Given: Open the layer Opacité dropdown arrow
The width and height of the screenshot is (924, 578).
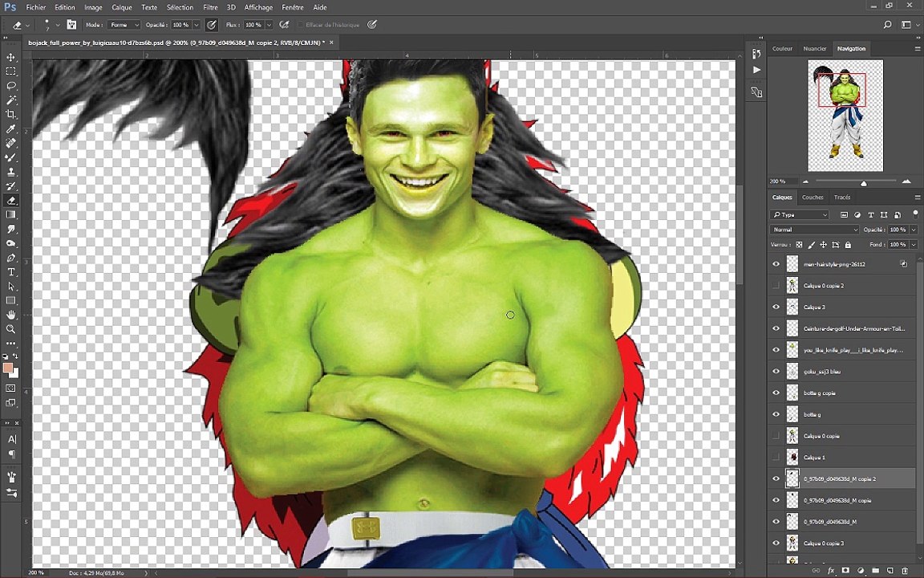Looking at the screenshot, I should point(914,230).
